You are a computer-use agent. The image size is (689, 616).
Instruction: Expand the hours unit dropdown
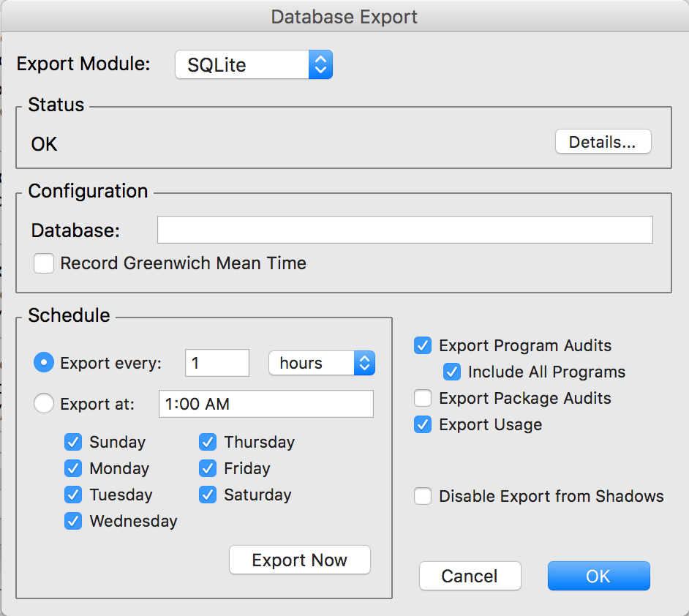(322, 363)
